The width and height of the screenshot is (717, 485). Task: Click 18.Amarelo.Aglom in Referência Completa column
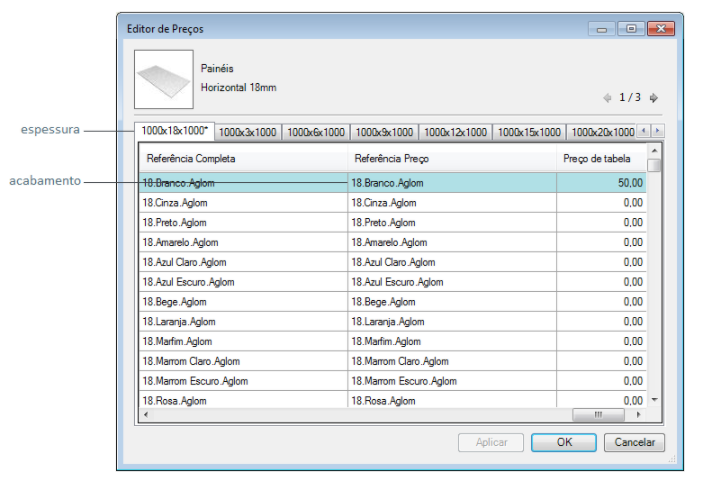point(243,242)
